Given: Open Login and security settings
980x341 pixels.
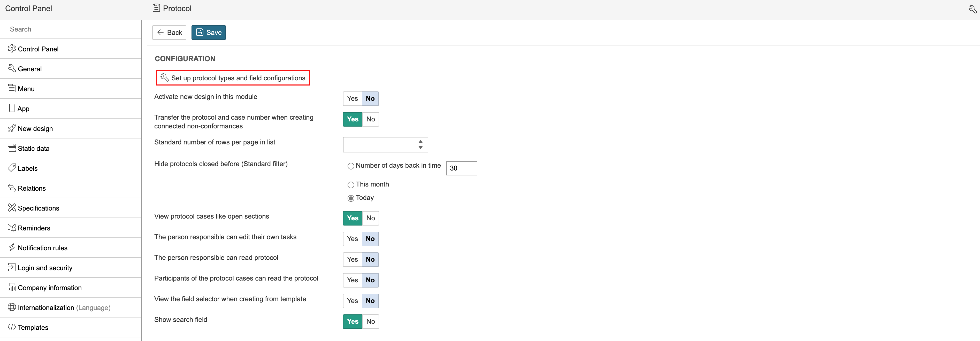Looking at the screenshot, I should click(x=45, y=268).
